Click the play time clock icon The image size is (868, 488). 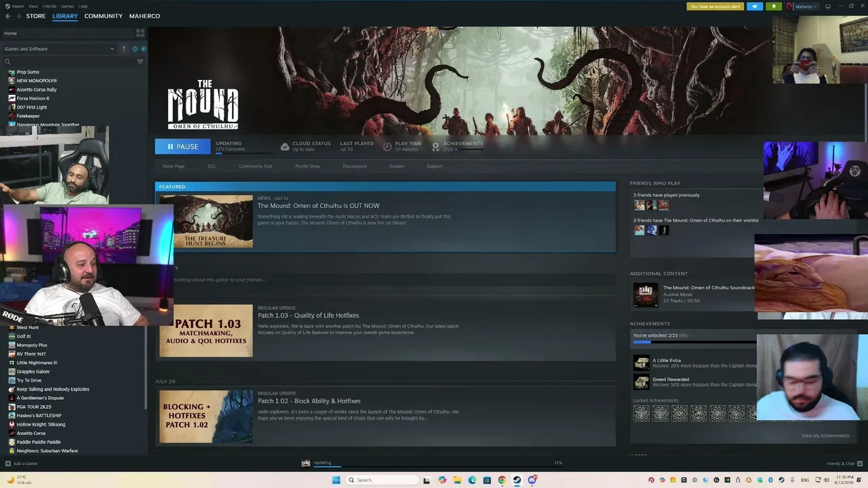387,146
